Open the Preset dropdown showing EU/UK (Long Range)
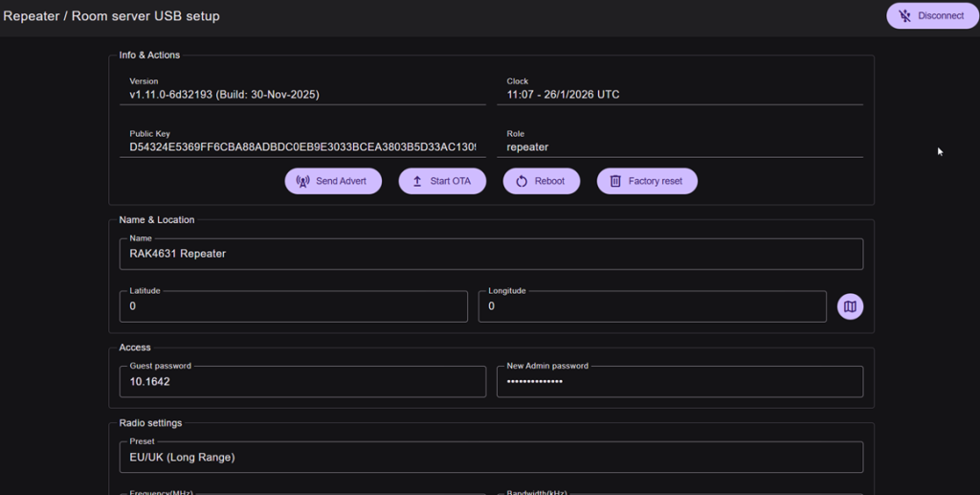 491,457
